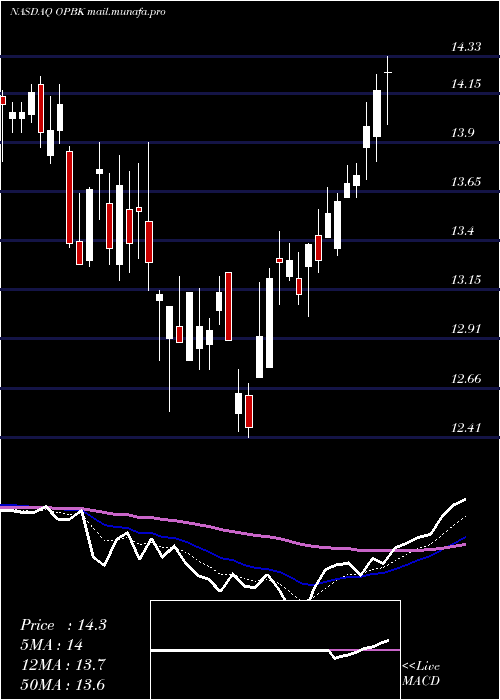The width and height of the screenshot is (500, 700).
Task: Select the 13.4 price axis label
Action: [462, 231]
